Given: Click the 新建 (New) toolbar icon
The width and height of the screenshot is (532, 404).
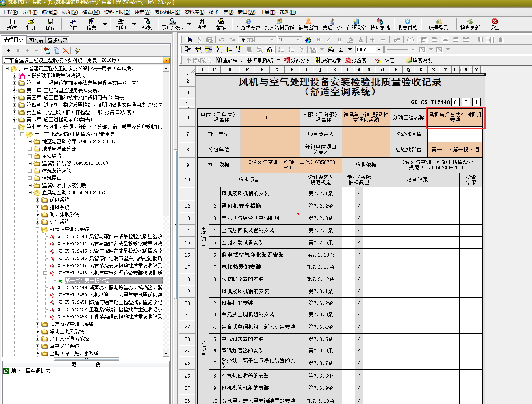Looking at the screenshot, I should (x=12, y=24).
